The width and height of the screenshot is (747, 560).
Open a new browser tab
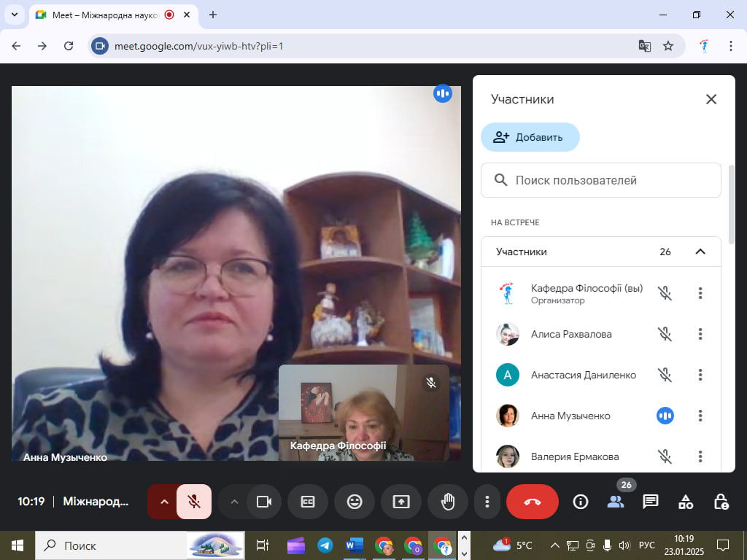point(213,15)
